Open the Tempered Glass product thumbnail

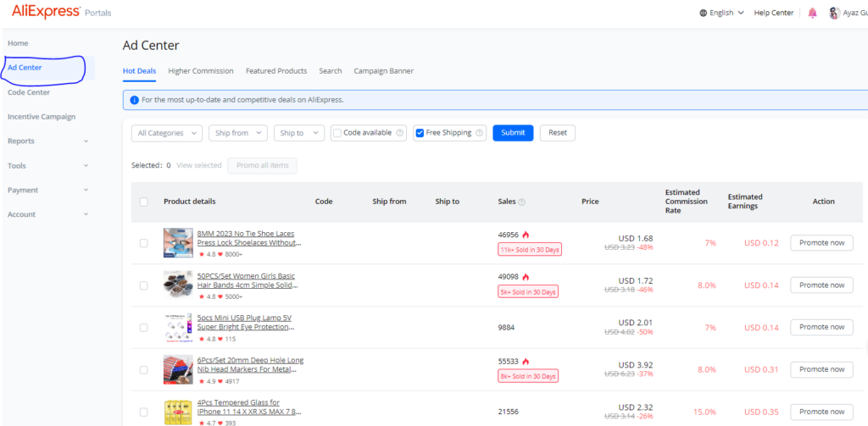tap(178, 412)
